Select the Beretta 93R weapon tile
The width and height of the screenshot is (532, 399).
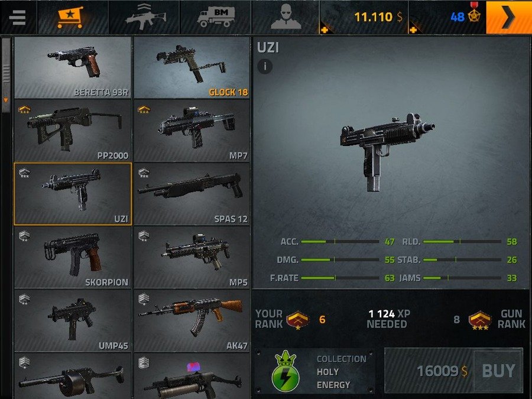point(73,67)
